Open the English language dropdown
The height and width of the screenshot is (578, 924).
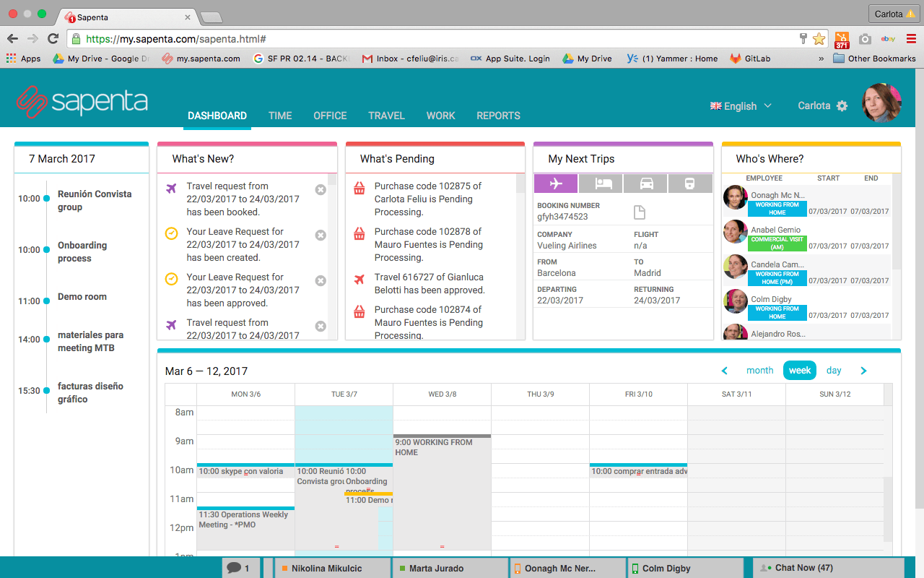click(x=741, y=106)
